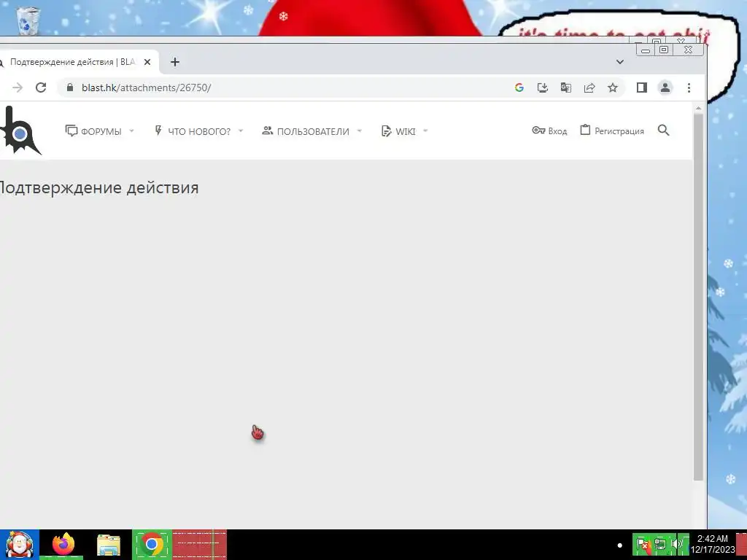Click the taskbar clock showing 2:42 AM

coord(713,544)
